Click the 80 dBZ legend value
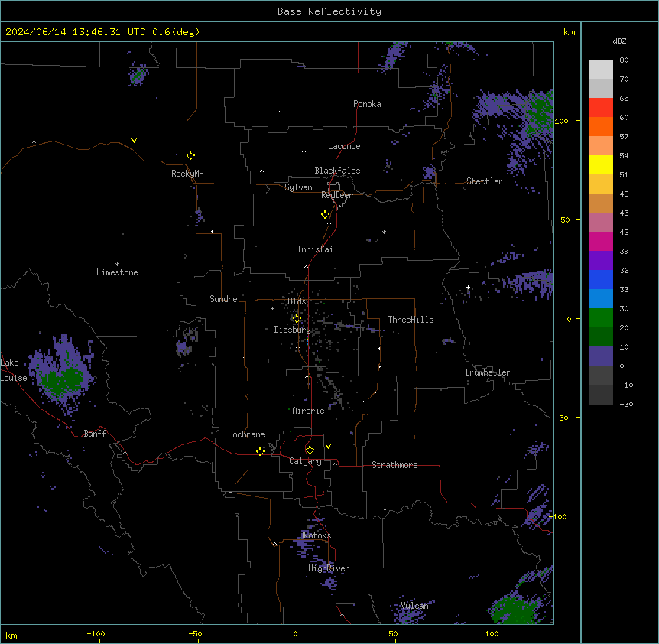The width and height of the screenshot is (659, 644). click(624, 60)
